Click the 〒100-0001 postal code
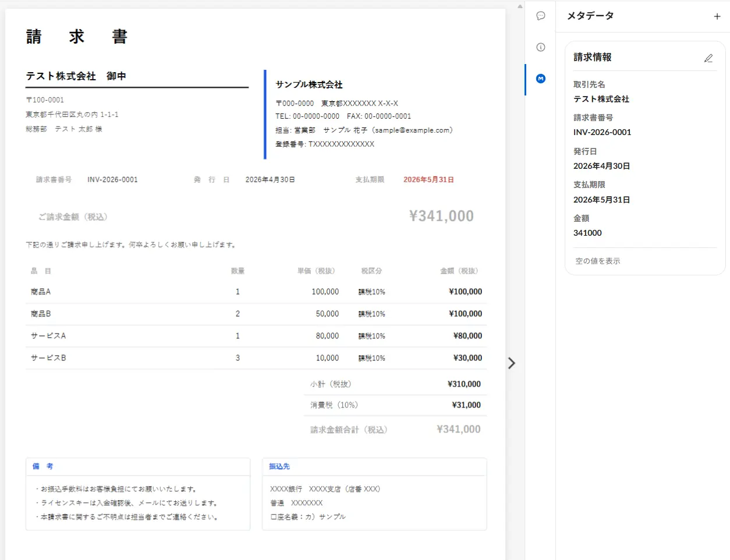Image resolution: width=730 pixels, height=560 pixels. pyautogui.click(x=45, y=100)
